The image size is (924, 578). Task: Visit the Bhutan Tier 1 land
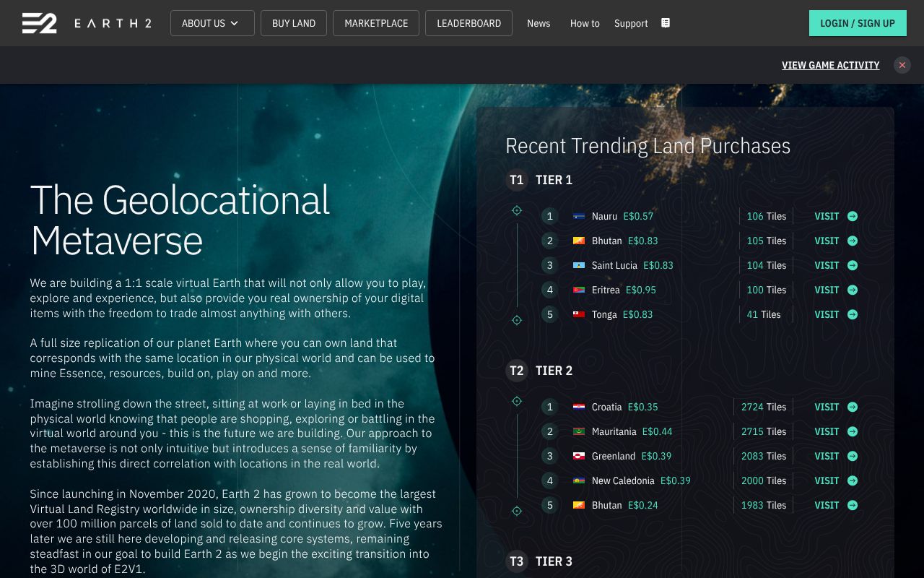click(x=827, y=241)
